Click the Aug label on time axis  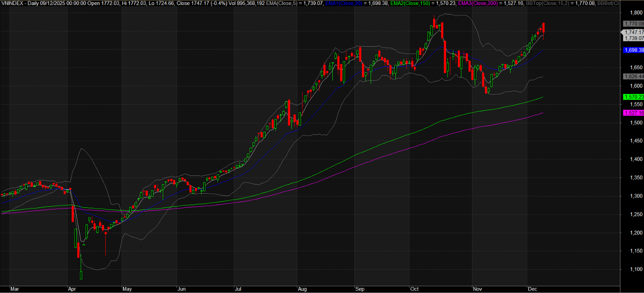302,288
